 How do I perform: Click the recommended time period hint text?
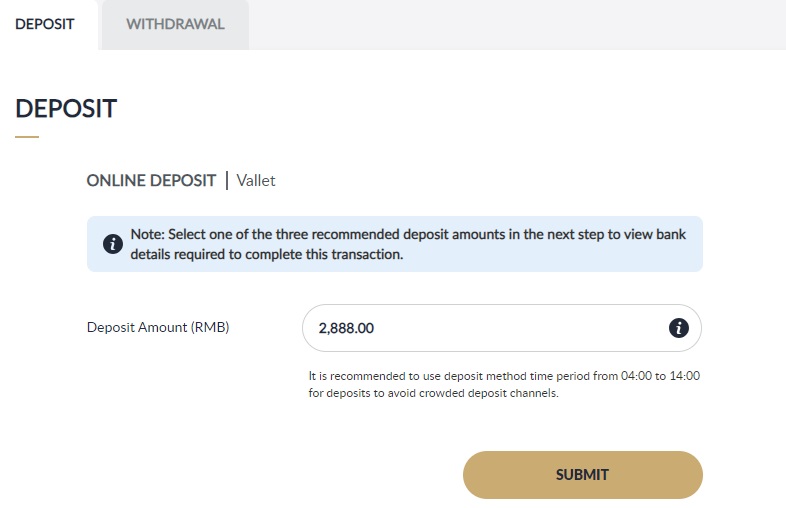504,385
